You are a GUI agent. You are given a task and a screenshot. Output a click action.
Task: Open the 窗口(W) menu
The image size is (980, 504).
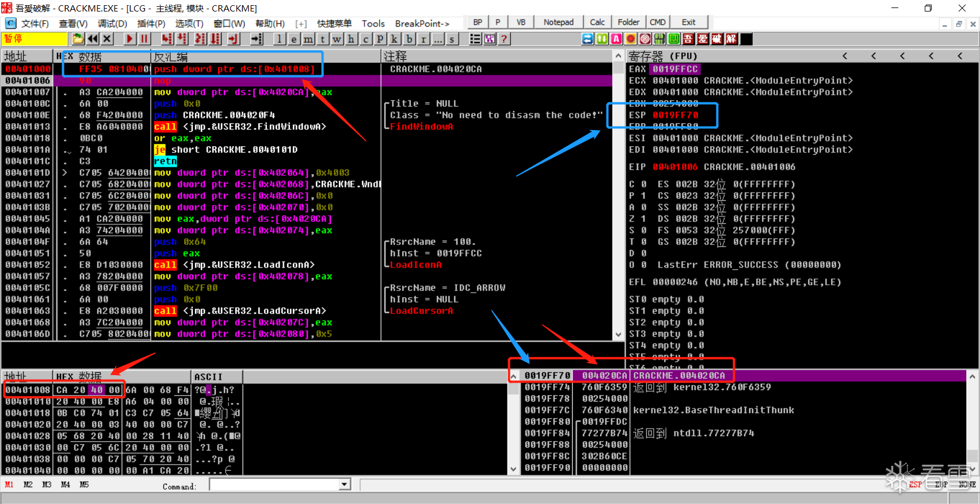click(x=229, y=24)
